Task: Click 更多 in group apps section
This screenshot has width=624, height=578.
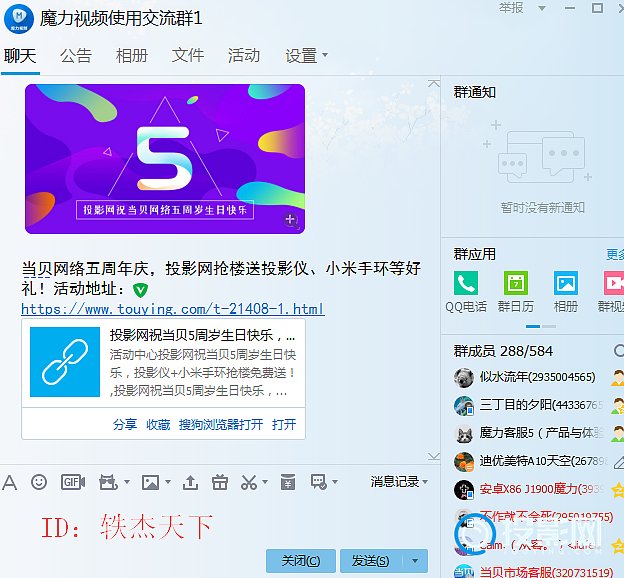Action: pyautogui.click(x=615, y=254)
